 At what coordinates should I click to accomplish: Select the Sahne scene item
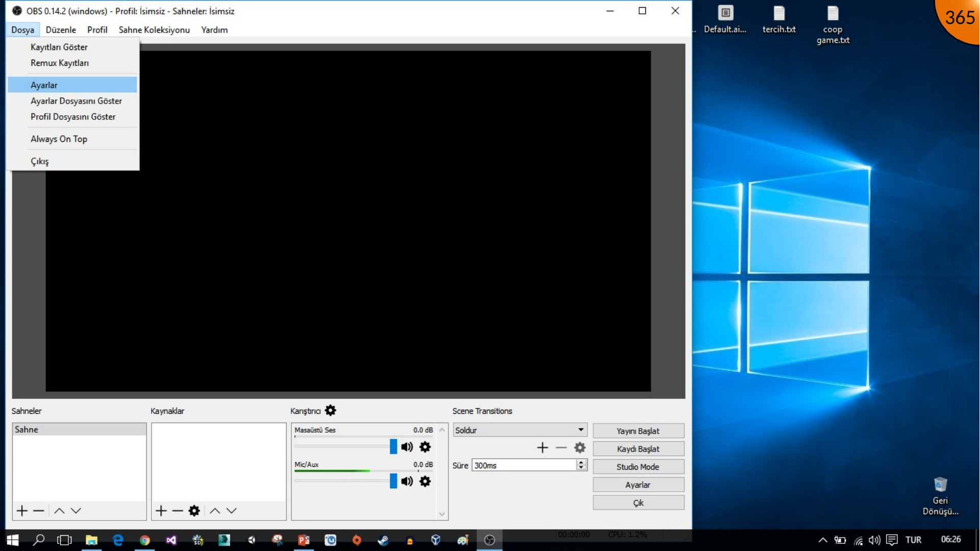(79, 429)
